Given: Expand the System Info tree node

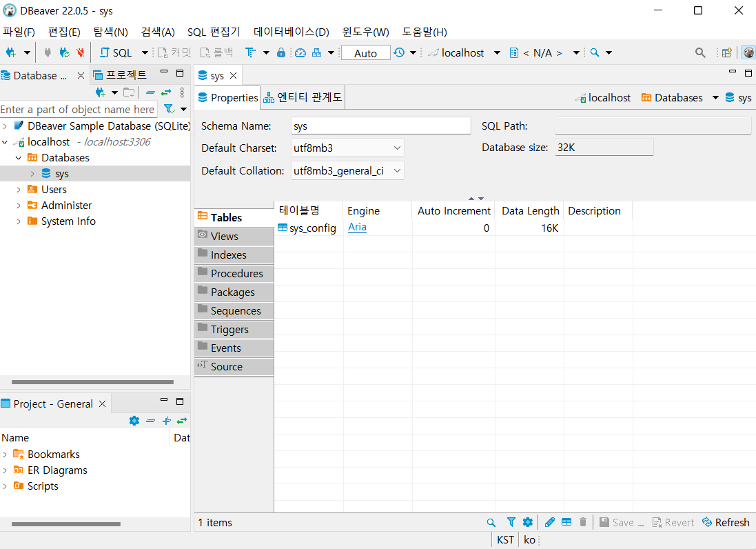Looking at the screenshot, I should pyautogui.click(x=19, y=221).
